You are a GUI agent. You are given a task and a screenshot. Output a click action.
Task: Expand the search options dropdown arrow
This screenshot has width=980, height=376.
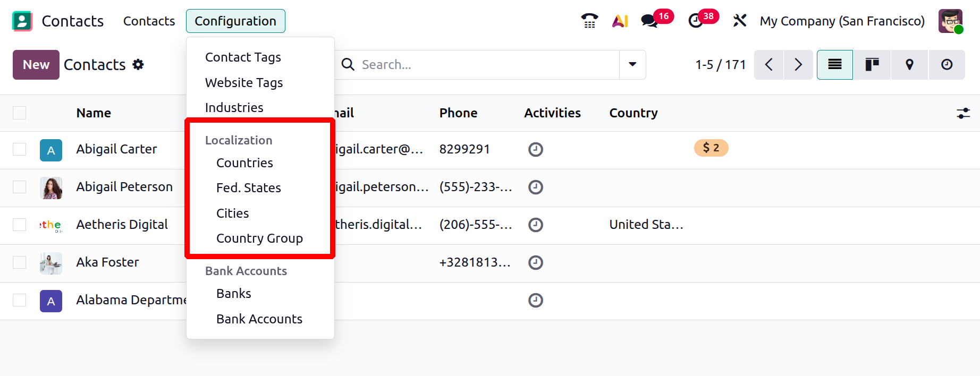[632, 65]
